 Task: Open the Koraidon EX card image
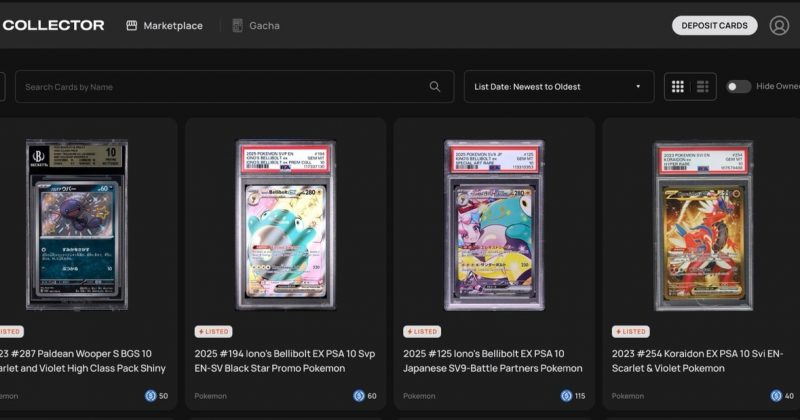point(703,226)
